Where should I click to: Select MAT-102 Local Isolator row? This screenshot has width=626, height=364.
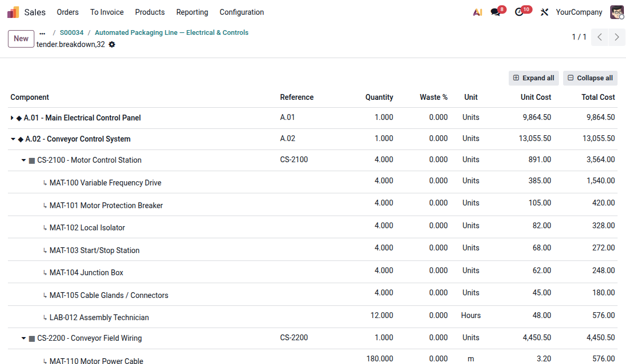[x=313, y=227]
